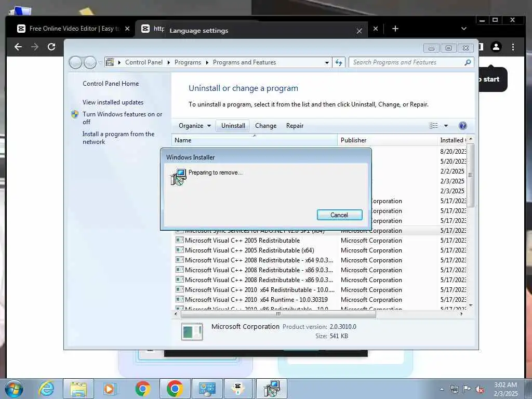Open Control Panel taskbar icon
The height and width of the screenshot is (399, 532).
click(x=207, y=389)
